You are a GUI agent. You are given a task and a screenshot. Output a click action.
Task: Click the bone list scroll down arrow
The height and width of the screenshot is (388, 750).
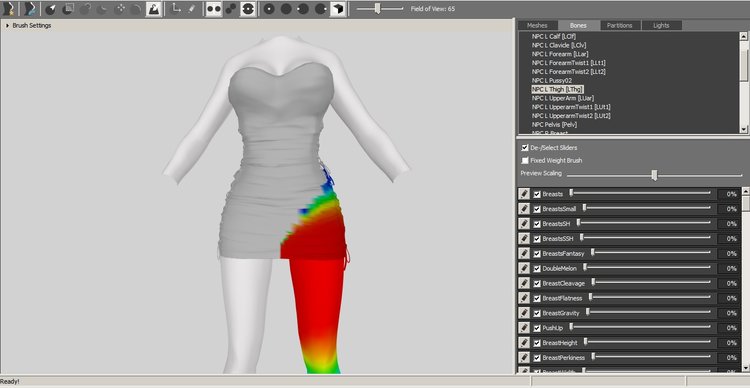743,129
